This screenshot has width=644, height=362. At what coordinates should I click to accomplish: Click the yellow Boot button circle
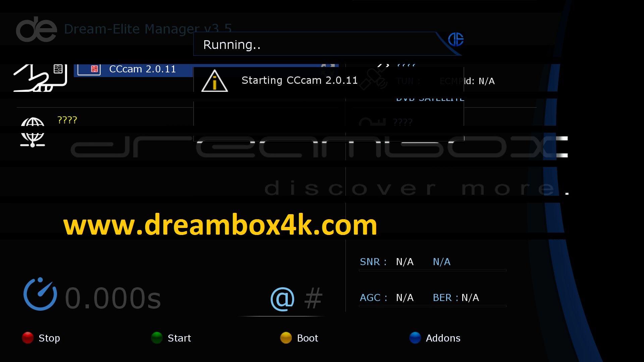[x=286, y=338]
